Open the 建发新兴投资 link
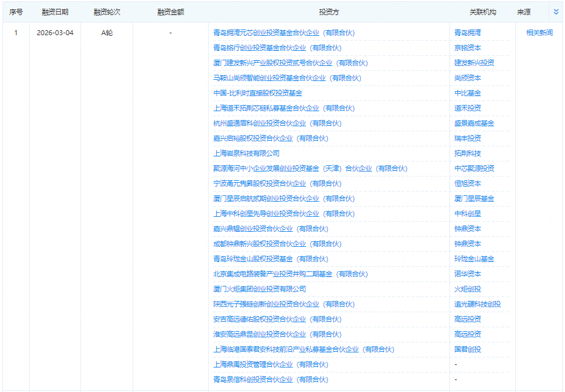The height and width of the screenshot is (392, 565). coord(474,63)
